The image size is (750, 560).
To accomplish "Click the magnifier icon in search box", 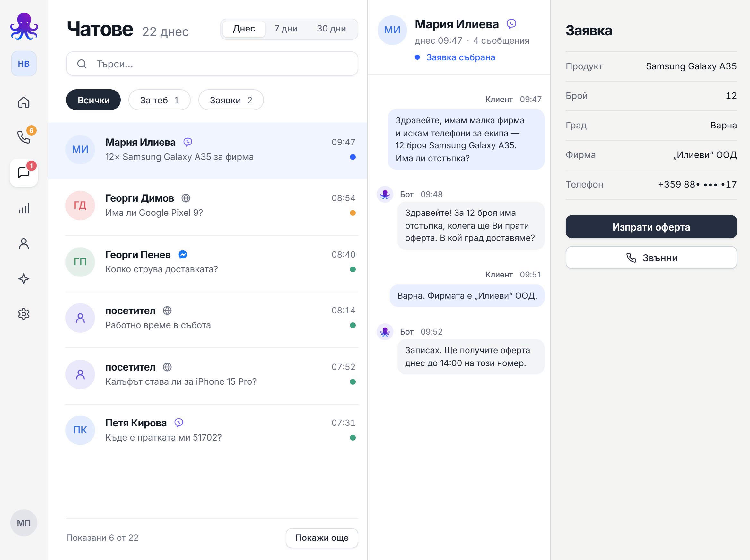I will [x=82, y=64].
